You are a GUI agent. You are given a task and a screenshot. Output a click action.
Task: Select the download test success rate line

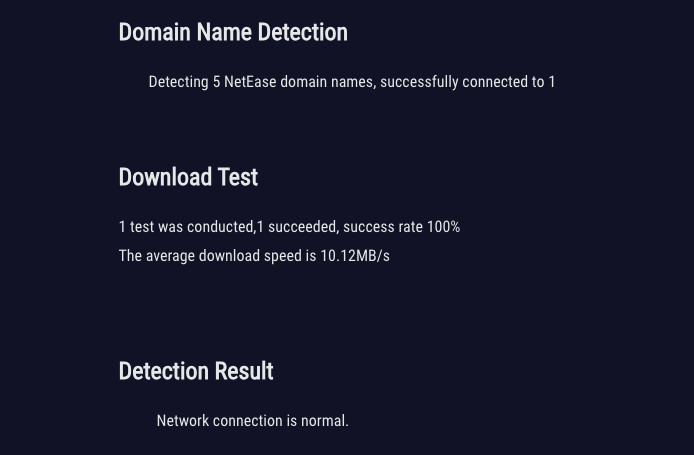click(289, 227)
